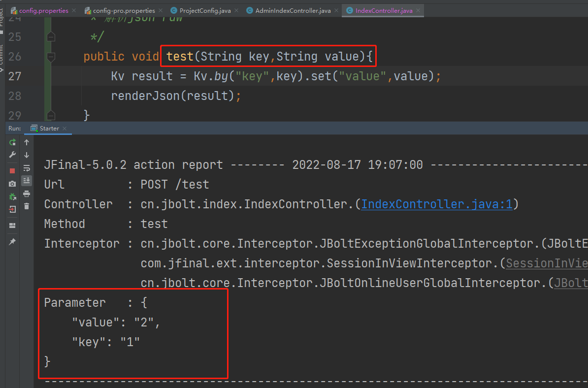The height and width of the screenshot is (388, 588).
Task: Open run configuration wrench settings
Action: (12, 155)
